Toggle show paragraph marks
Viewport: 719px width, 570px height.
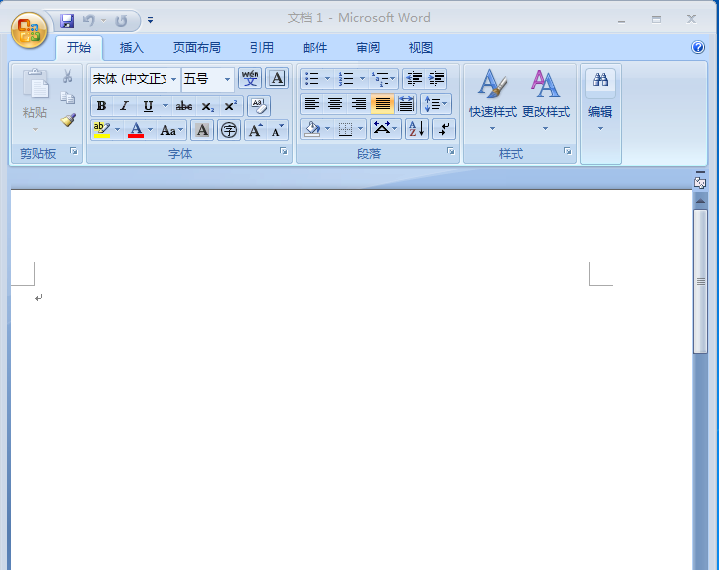[x=444, y=129]
